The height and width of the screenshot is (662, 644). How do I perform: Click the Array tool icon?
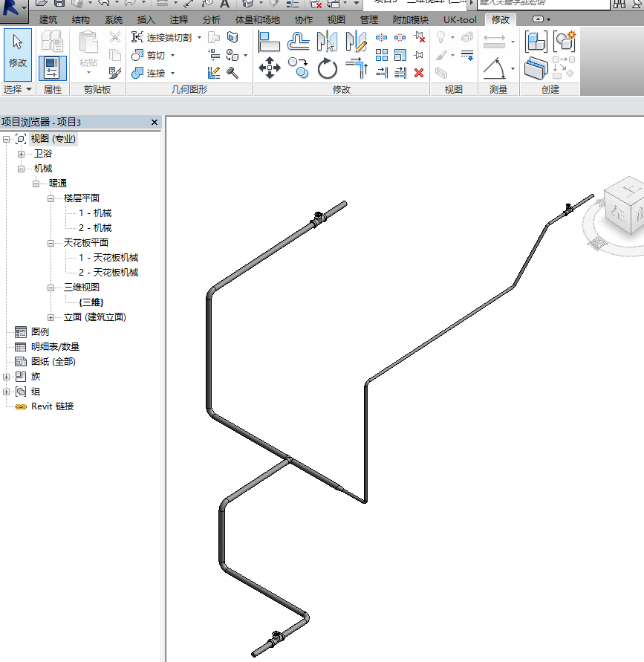click(382, 55)
